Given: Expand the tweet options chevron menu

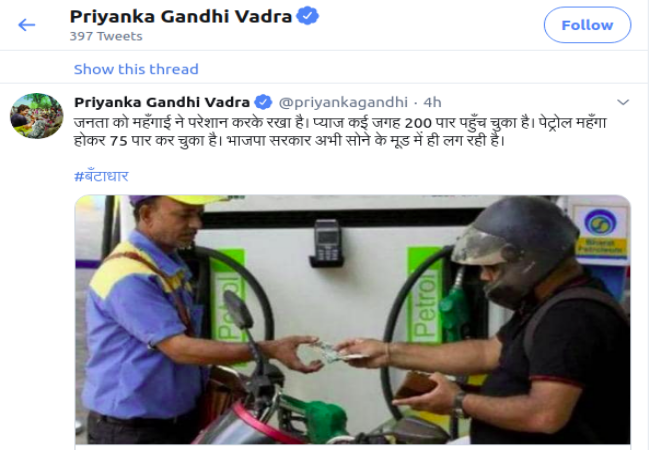Looking at the screenshot, I should point(623,102).
